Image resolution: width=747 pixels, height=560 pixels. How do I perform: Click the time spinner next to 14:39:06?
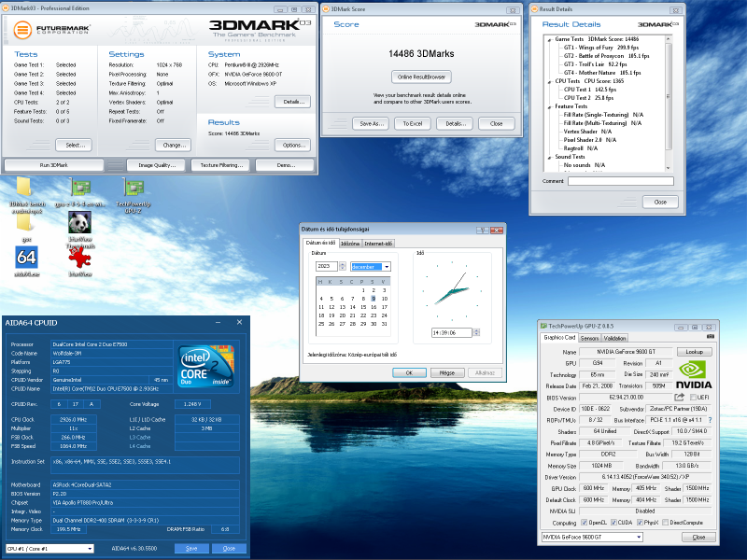[x=476, y=332]
